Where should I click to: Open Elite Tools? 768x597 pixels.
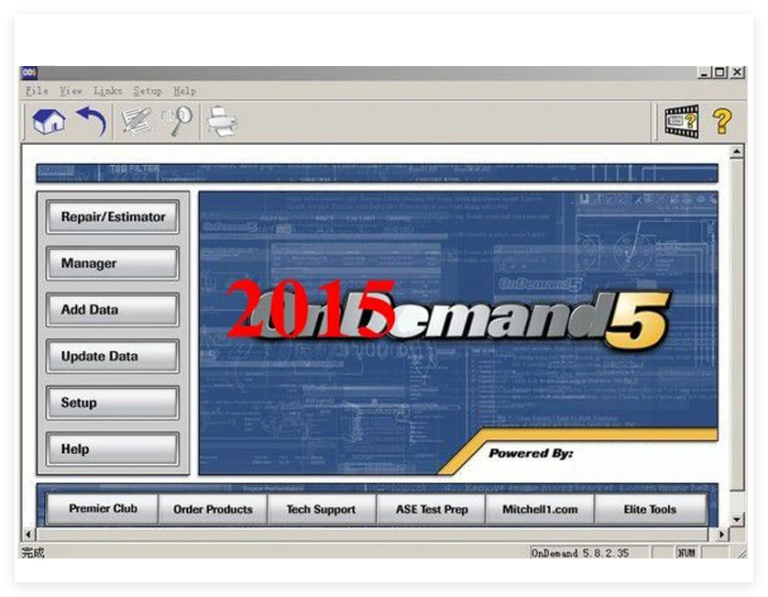tap(650, 509)
